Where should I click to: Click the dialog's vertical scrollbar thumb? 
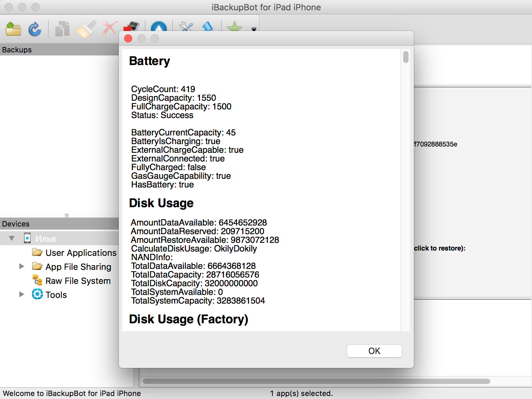pos(406,57)
